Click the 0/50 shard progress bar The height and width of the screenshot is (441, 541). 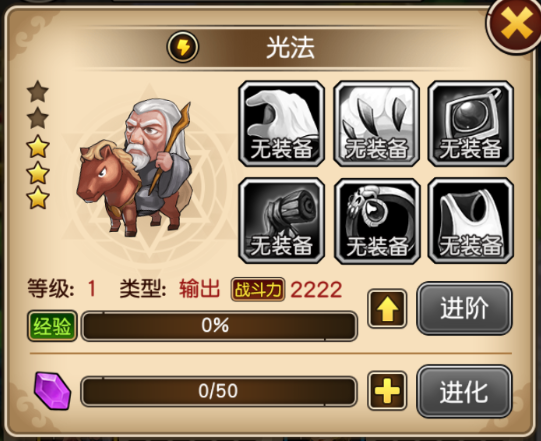click(219, 391)
